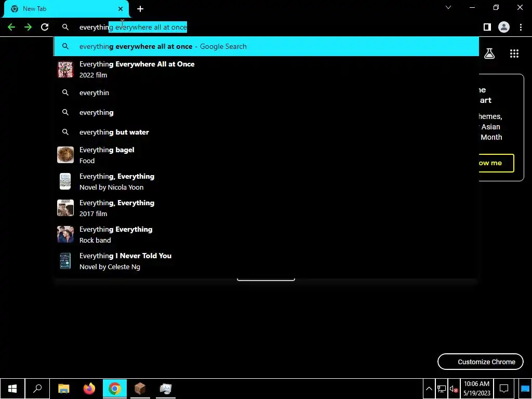Image resolution: width=532 pixels, height=399 pixels.
Task: Launch Firefox from the taskbar
Action: point(89,389)
